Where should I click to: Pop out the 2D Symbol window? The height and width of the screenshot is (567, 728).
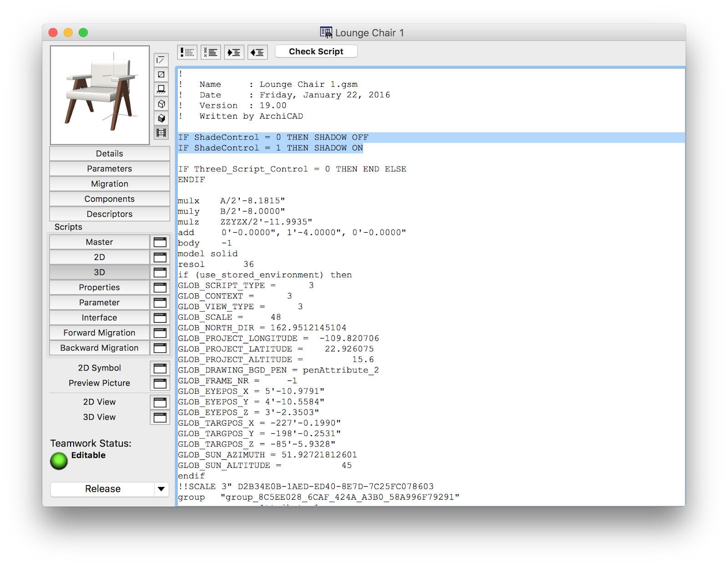pos(160,368)
